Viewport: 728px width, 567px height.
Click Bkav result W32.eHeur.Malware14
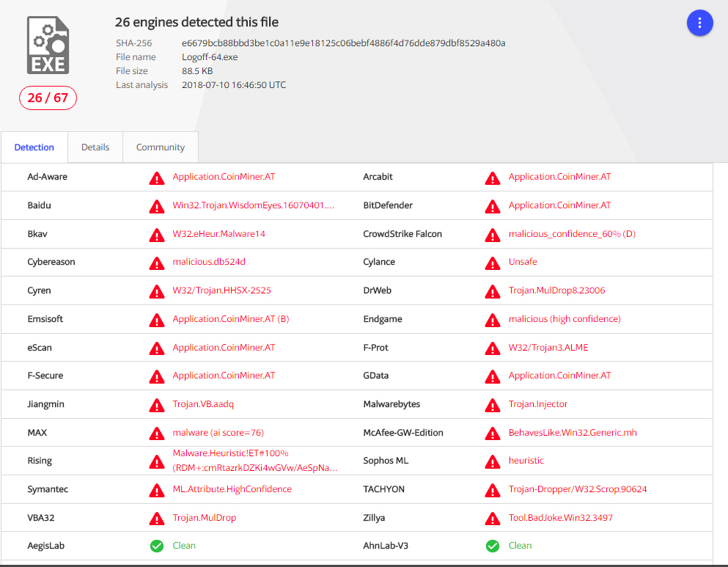[x=219, y=234]
